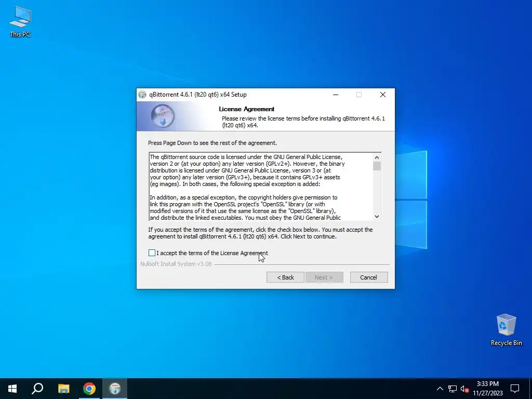Click 'Nullsoft Install System v3.08' text
This screenshot has width=532, height=399.
point(176,264)
